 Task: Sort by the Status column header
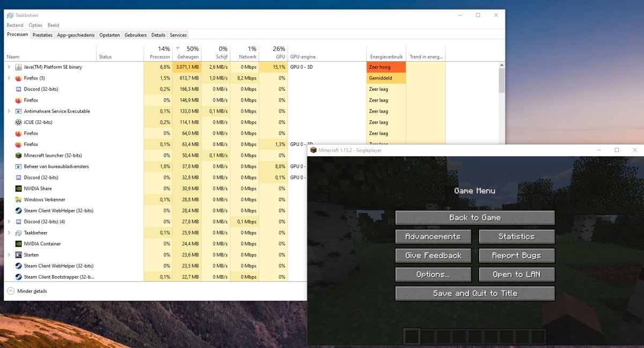click(x=120, y=53)
